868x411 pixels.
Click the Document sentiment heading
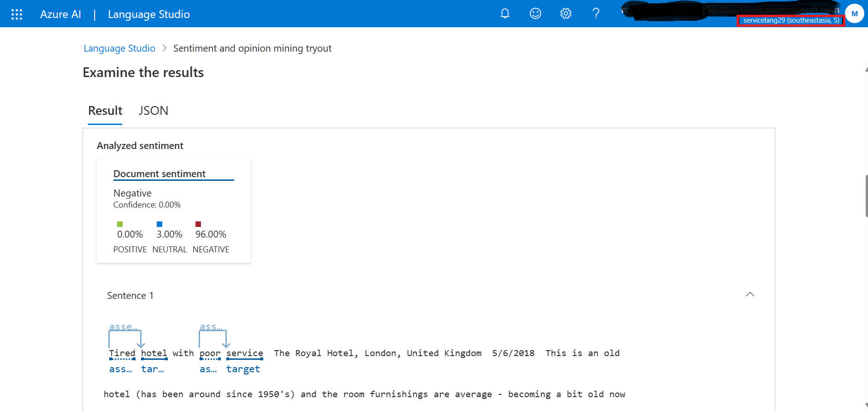(x=159, y=174)
